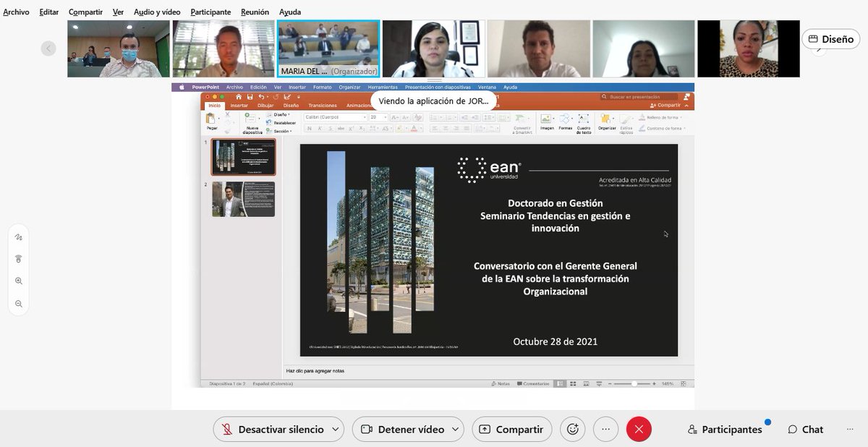
Task: Open more options ellipsis button
Action: click(x=605, y=429)
